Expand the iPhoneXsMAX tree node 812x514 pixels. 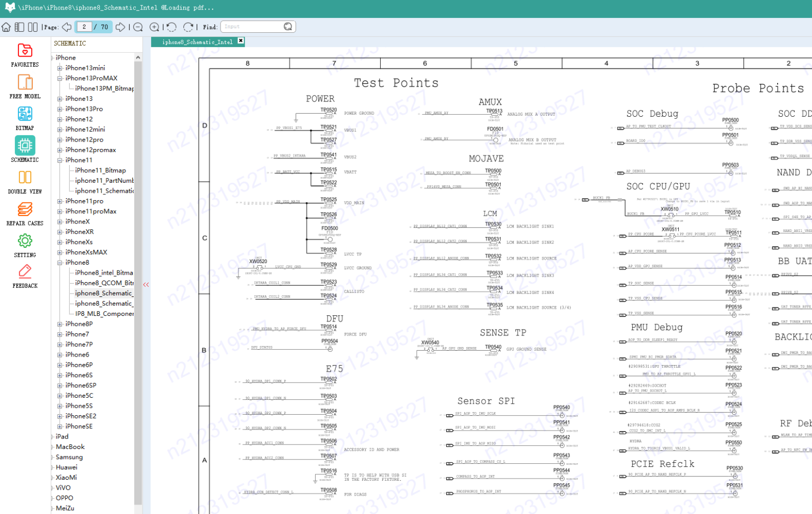(60, 253)
